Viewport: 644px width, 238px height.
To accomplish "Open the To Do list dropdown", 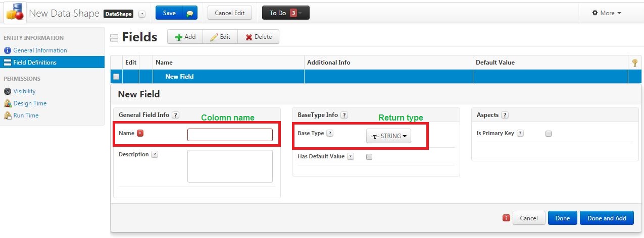I will (x=285, y=13).
